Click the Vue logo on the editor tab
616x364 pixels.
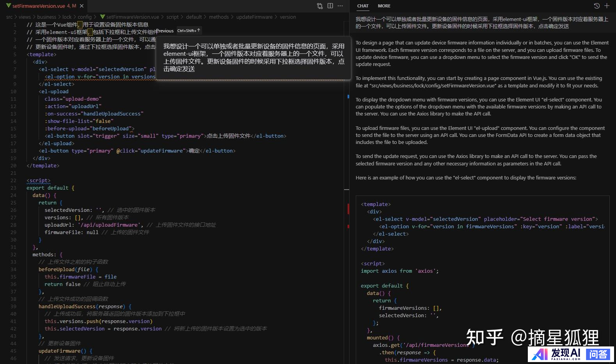pos(9,6)
